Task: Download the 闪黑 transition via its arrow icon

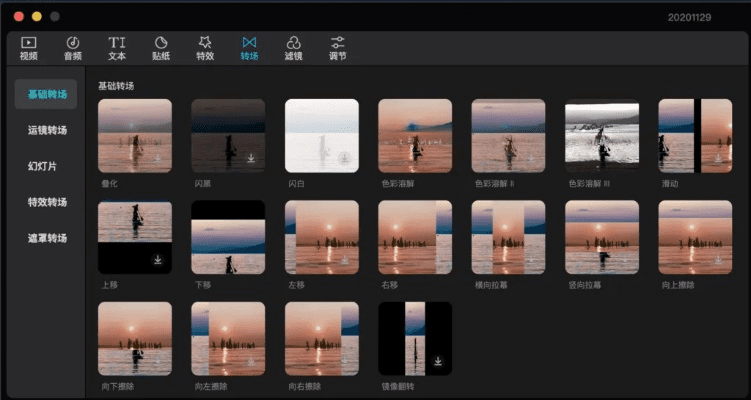Action: [250, 158]
